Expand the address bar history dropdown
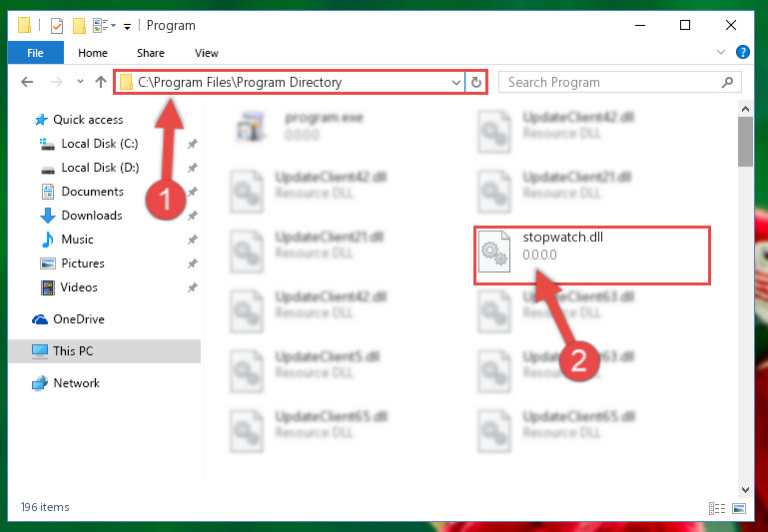Viewport: 768px width, 532px height. tap(455, 82)
